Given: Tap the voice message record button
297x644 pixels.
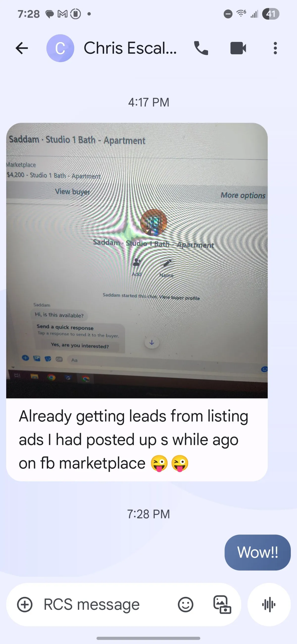Looking at the screenshot, I should (269, 605).
